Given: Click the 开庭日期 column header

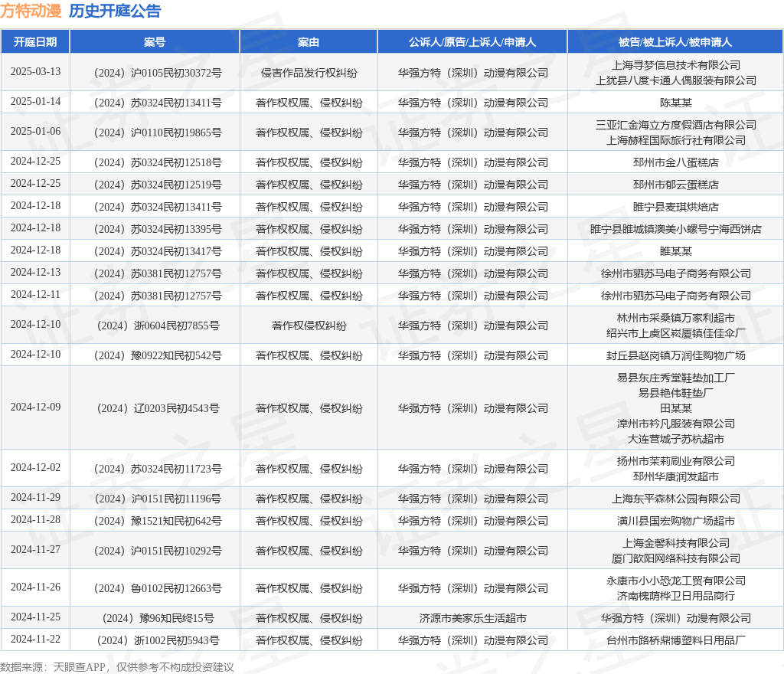Looking at the screenshot, I should (35, 42).
